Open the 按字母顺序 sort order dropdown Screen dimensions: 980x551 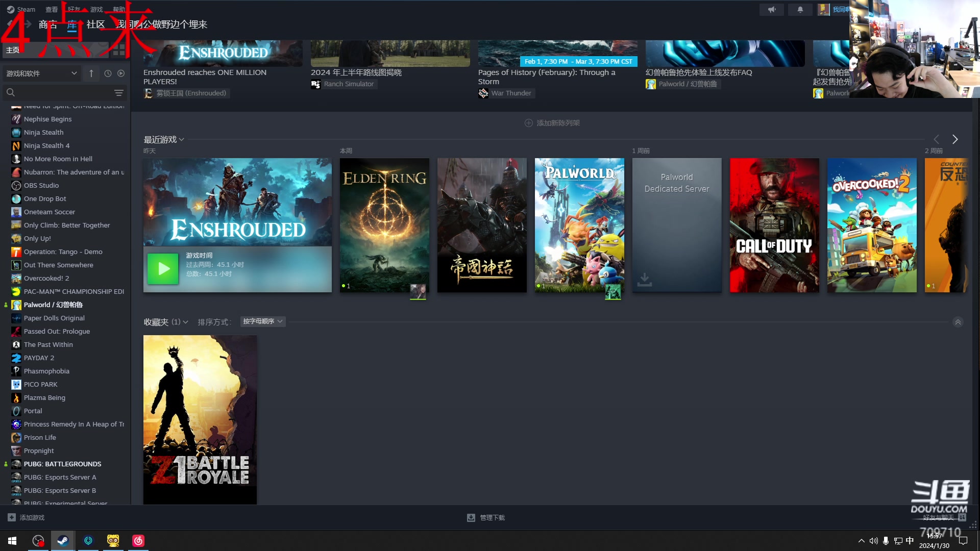[x=262, y=321]
